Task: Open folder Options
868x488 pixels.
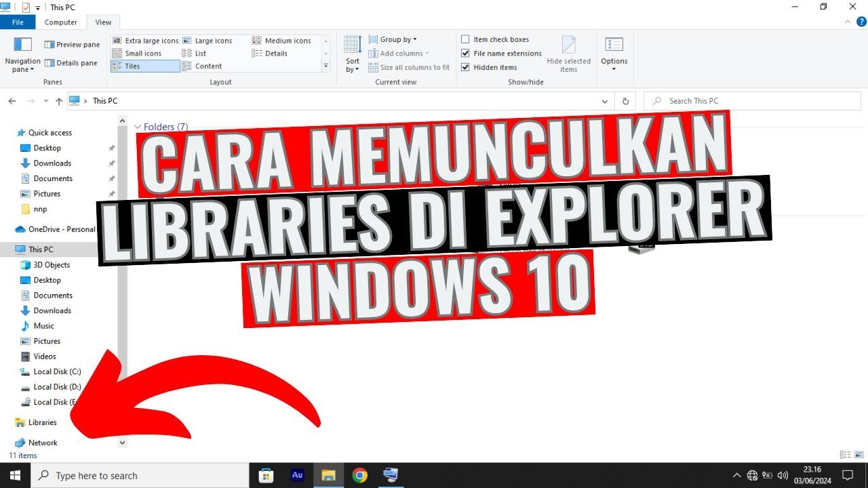Action: (x=614, y=54)
